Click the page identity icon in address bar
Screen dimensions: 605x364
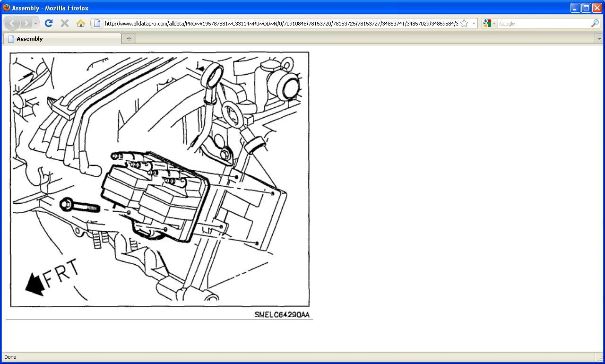tap(97, 23)
